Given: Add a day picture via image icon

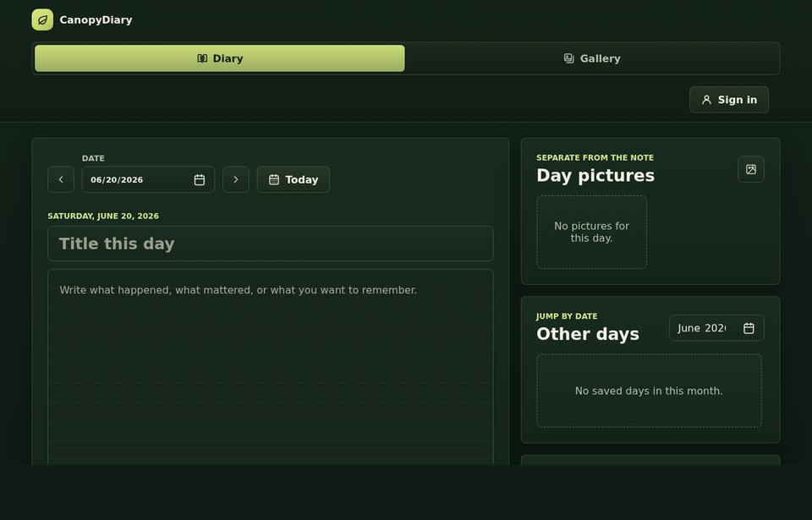Looking at the screenshot, I should tap(751, 169).
